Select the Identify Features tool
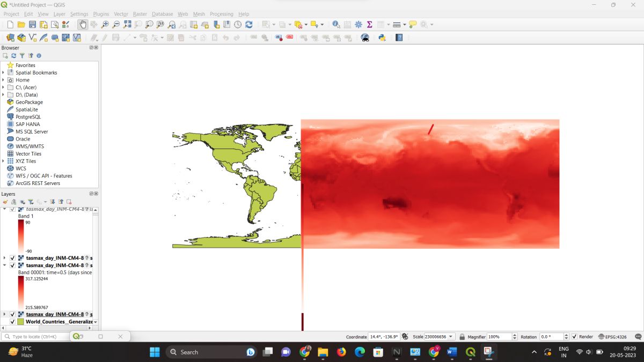 coord(336,25)
